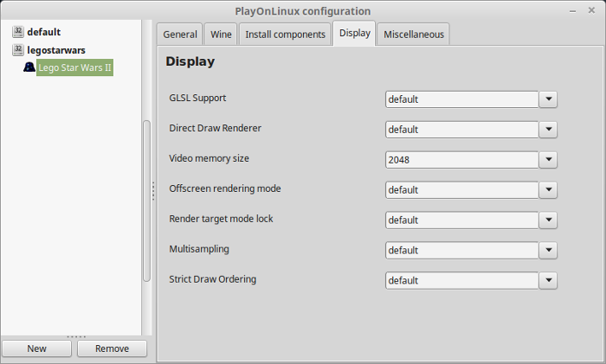Open the Strict Draw Ordering dropdown
The width and height of the screenshot is (606, 364).
[548, 280]
